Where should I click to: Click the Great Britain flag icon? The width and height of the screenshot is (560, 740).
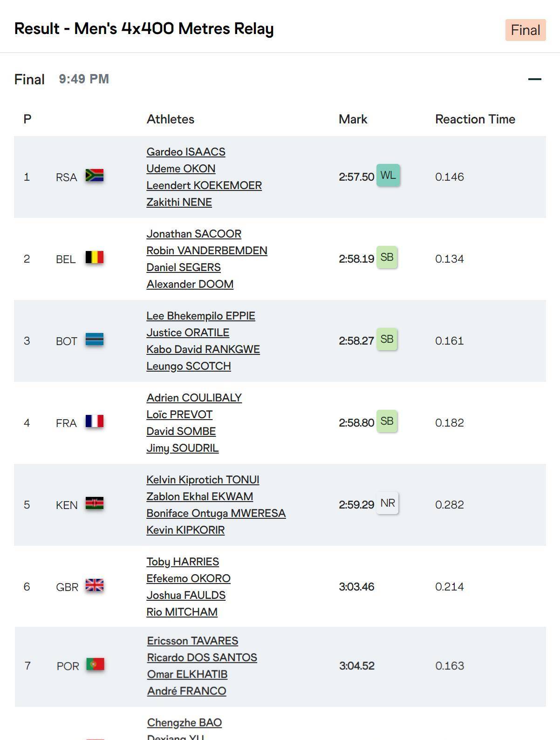pyautogui.click(x=94, y=586)
